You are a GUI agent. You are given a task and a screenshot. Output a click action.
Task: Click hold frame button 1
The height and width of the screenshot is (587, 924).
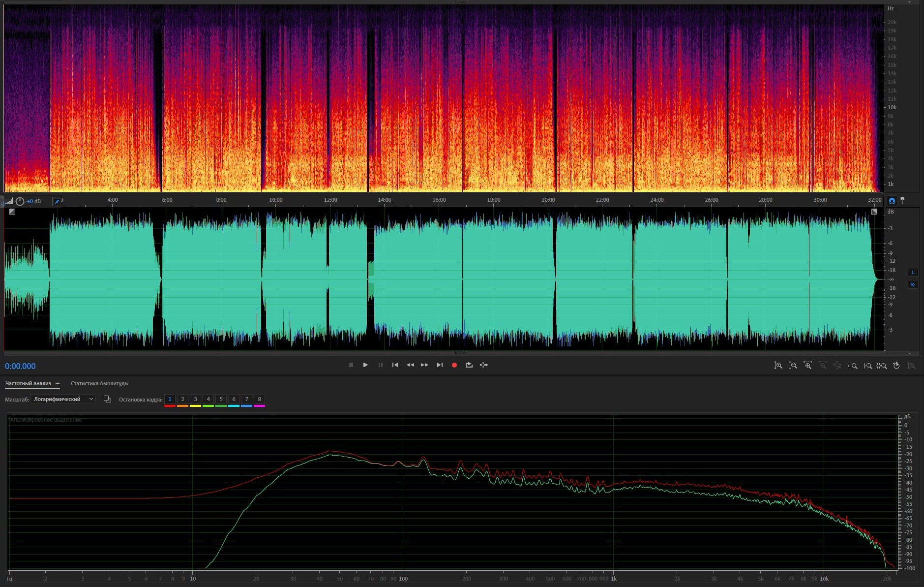170,399
